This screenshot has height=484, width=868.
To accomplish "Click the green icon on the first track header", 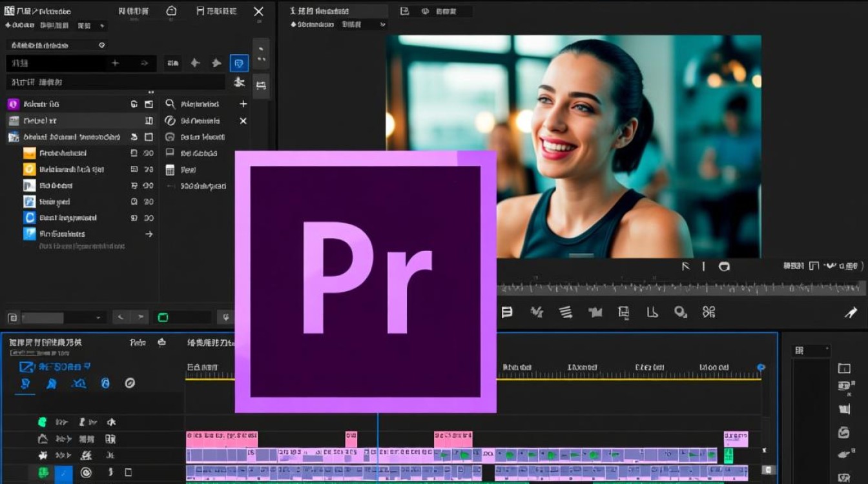I will click(43, 422).
